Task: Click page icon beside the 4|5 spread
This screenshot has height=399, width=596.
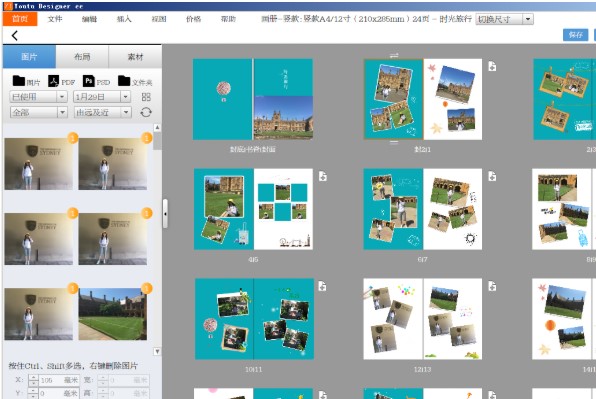Action: [x=323, y=176]
